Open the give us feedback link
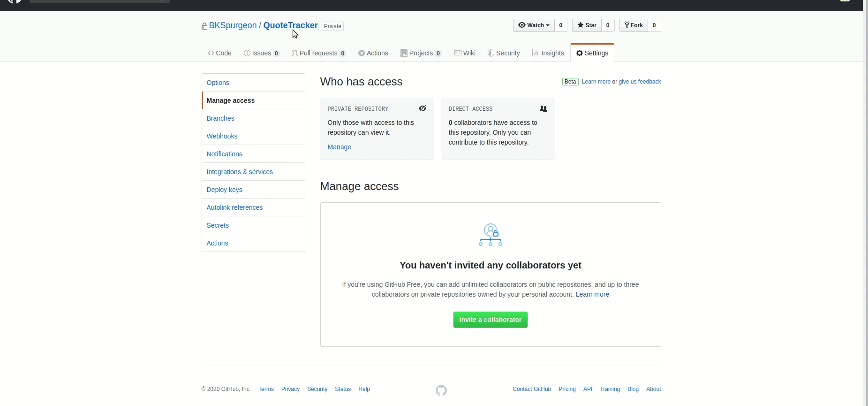The image size is (868, 406). (640, 82)
